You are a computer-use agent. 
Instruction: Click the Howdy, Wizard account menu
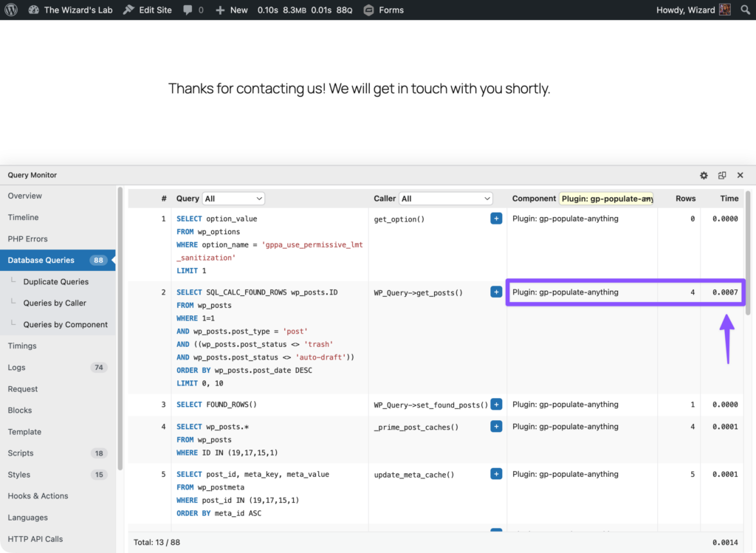tap(693, 10)
